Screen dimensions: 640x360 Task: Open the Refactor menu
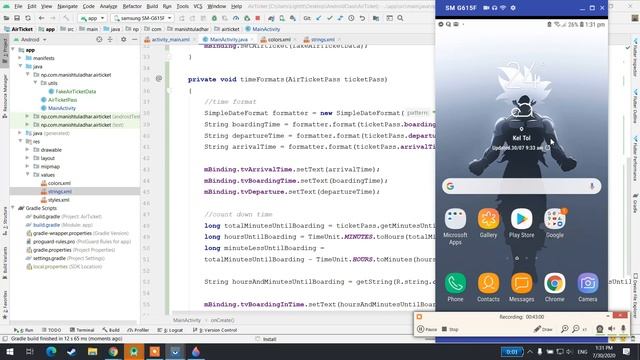point(132,6)
